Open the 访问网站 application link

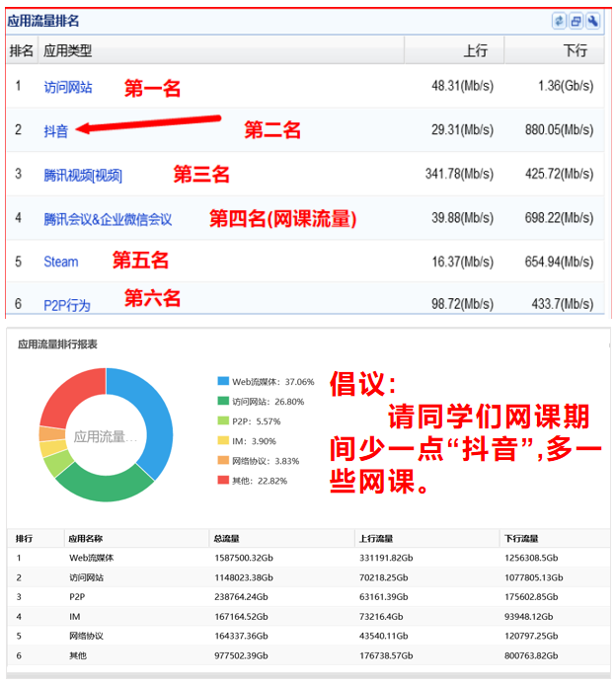[68, 87]
